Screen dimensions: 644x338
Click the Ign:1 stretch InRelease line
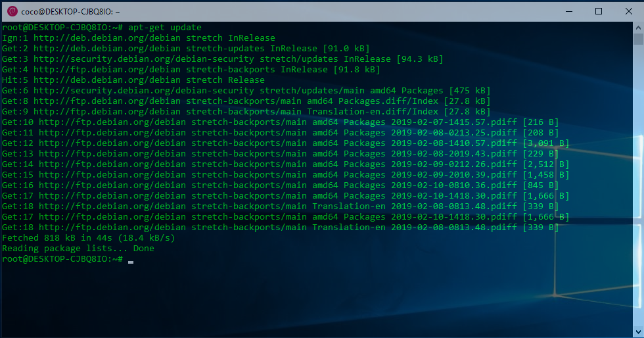pyautogui.click(x=139, y=38)
